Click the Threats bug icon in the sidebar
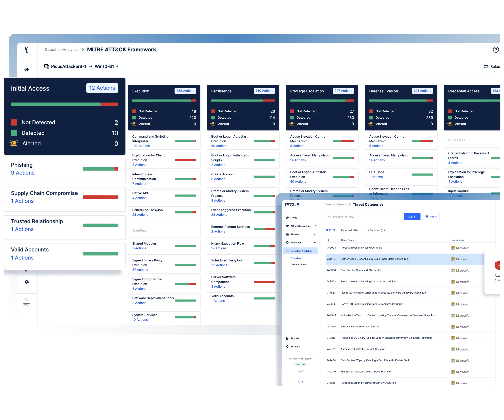The width and height of the screenshot is (504, 420). click(287, 234)
